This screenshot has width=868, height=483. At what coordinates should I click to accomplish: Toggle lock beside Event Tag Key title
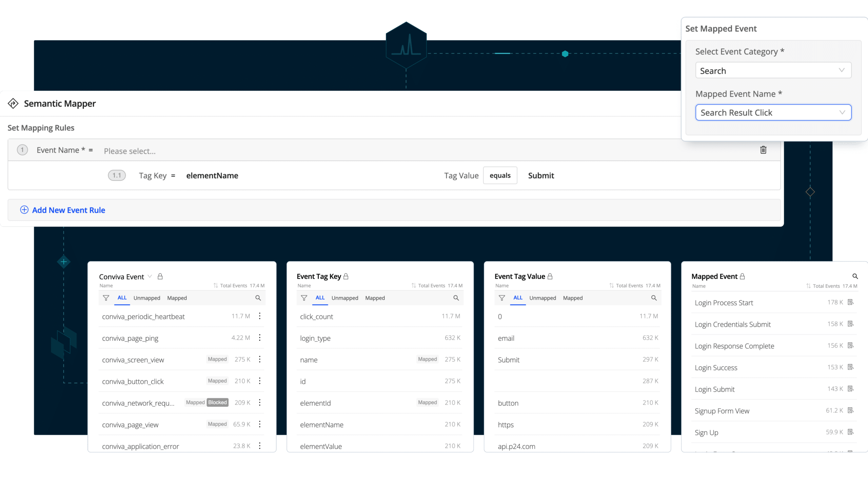click(x=346, y=277)
